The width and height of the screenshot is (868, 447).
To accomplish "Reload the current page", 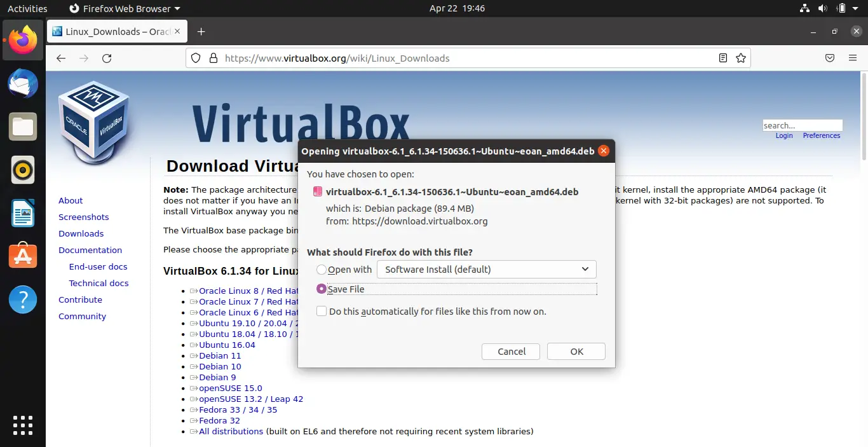I will (x=107, y=58).
